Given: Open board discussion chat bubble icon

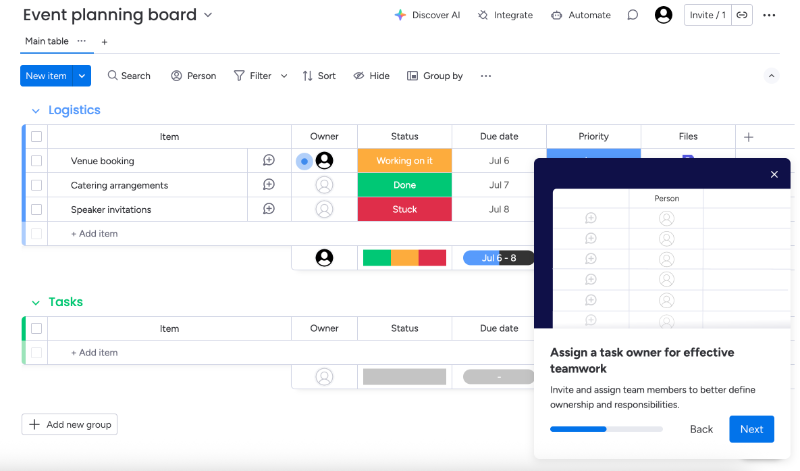Looking at the screenshot, I should [633, 15].
